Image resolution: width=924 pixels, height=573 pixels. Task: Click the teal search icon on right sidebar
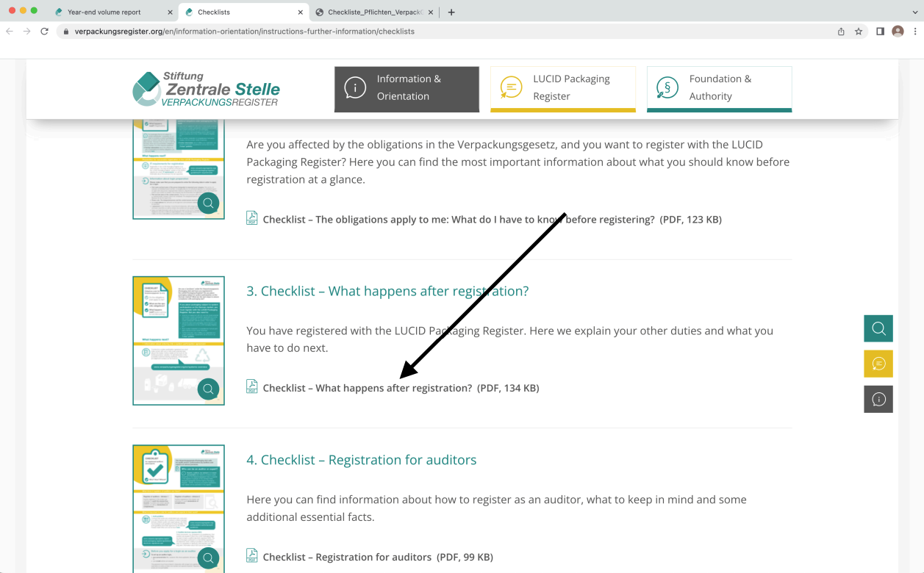click(x=878, y=328)
